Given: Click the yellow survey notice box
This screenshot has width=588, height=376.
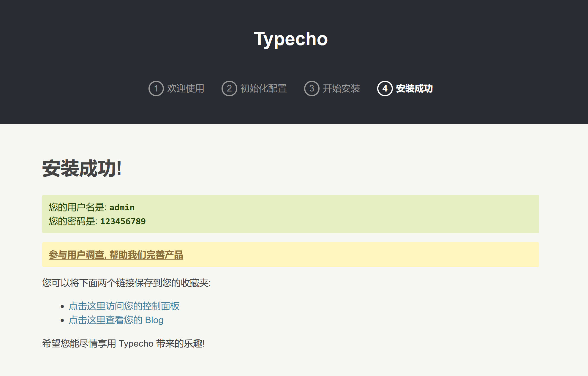Looking at the screenshot, I should point(356,255).
